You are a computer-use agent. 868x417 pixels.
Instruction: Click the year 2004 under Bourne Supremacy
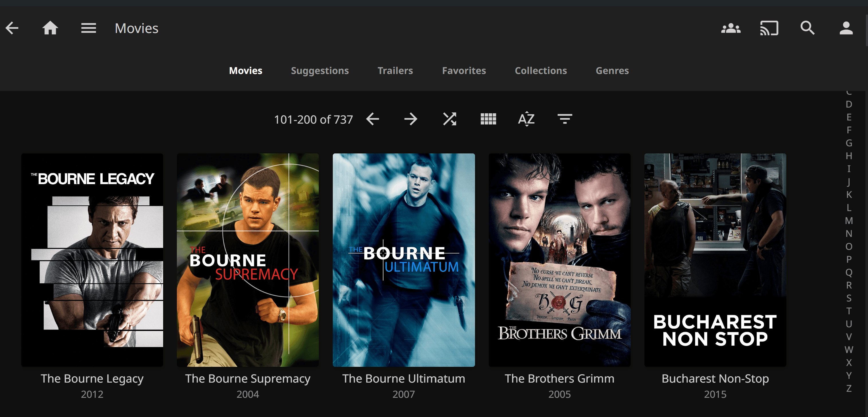[248, 394]
